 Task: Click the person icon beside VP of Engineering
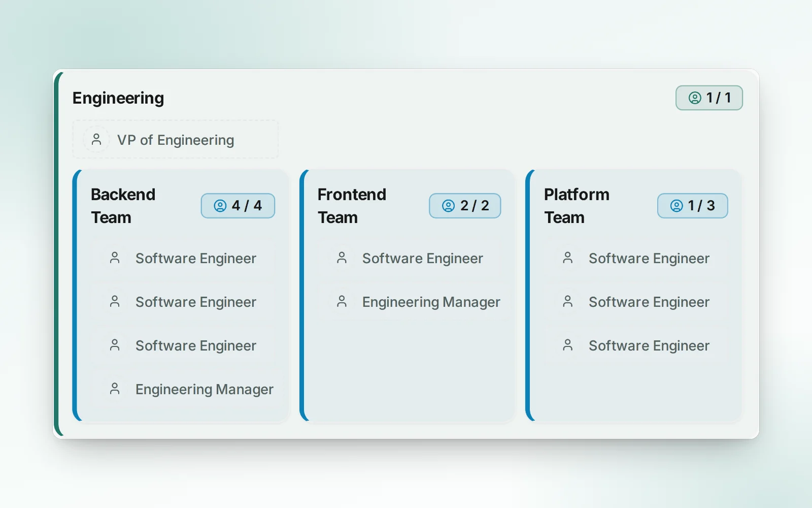pos(96,139)
